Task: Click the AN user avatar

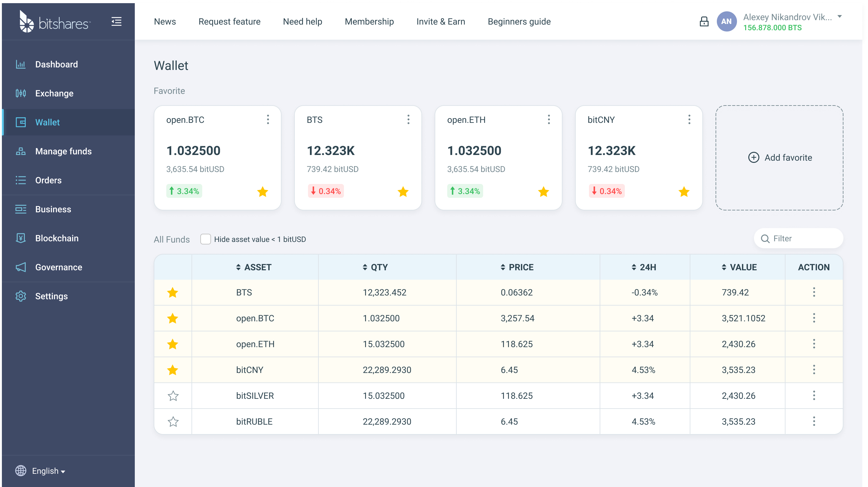Action: pyautogui.click(x=727, y=21)
